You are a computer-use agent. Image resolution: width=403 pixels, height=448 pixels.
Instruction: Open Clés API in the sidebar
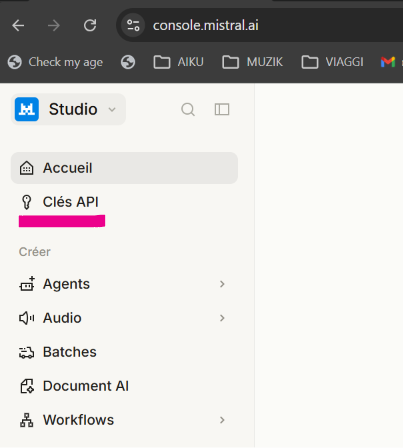point(124,202)
